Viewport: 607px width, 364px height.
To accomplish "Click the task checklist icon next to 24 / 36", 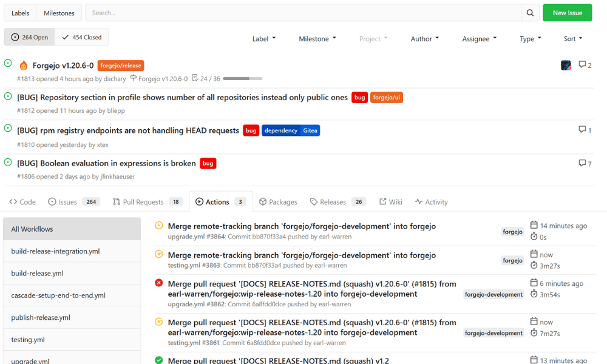I will click(195, 78).
